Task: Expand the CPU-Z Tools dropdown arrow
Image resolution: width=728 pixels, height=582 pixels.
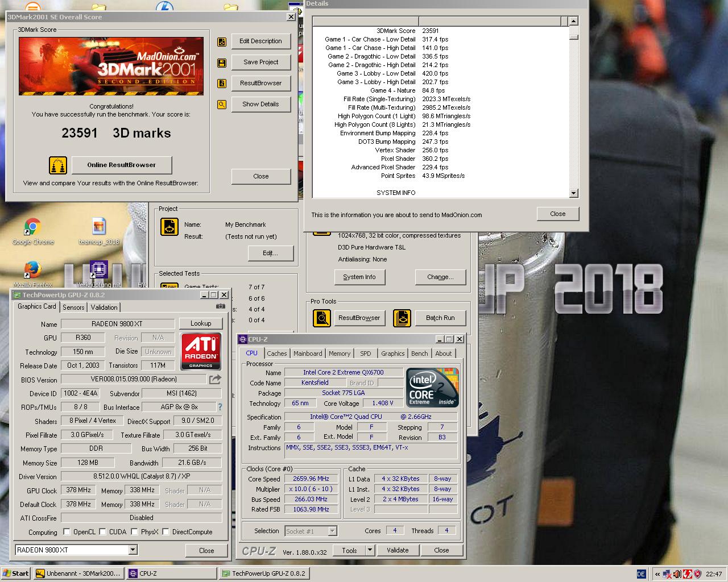Action: point(370,550)
